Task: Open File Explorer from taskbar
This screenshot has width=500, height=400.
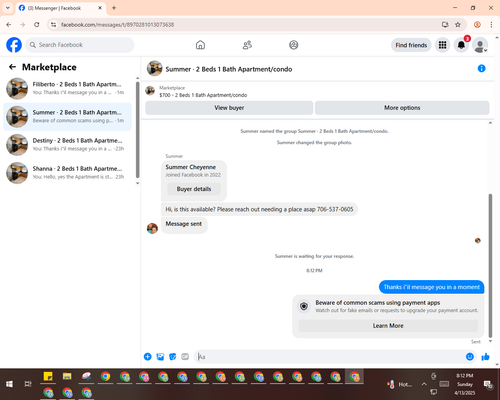Action: tap(67, 377)
